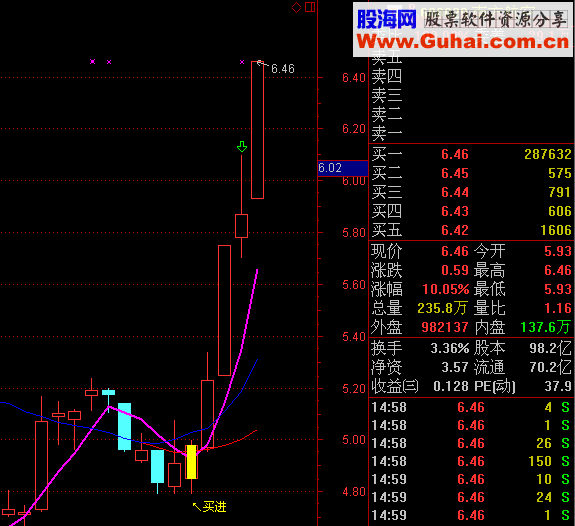Select the 卖二 ask row label
Viewport: 575px width, 526px height.
(387, 114)
